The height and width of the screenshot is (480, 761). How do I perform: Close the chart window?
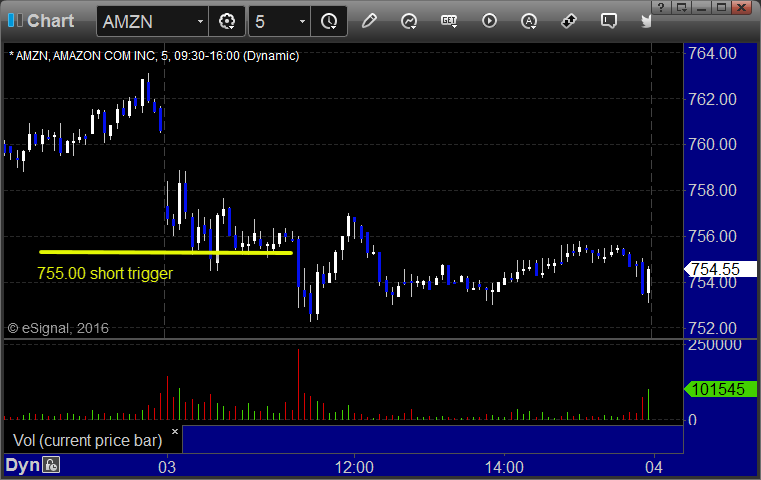pyautogui.click(x=742, y=7)
